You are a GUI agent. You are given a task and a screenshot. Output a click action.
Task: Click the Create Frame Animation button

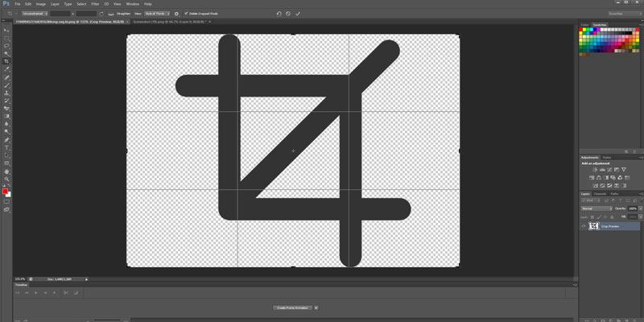293,308
